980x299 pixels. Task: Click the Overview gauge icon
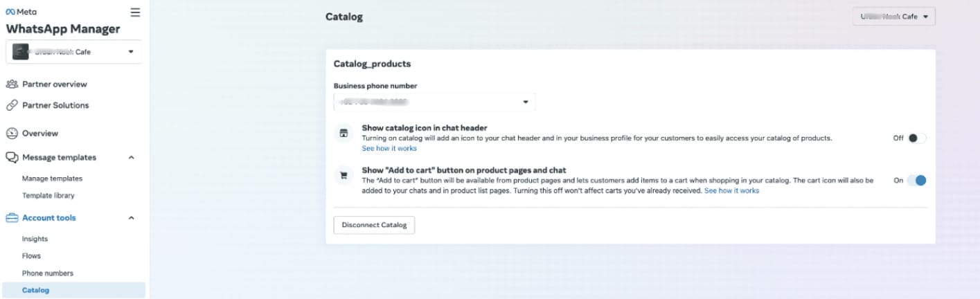pos(12,134)
